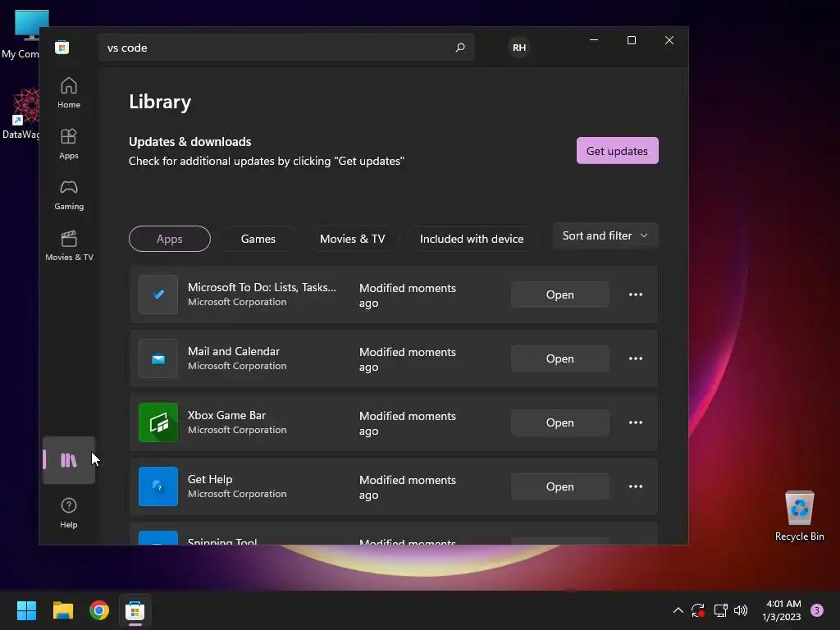The image size is (840, 630).
Task: Open more options for Mail and Calendar
Action: coord(636,358)
